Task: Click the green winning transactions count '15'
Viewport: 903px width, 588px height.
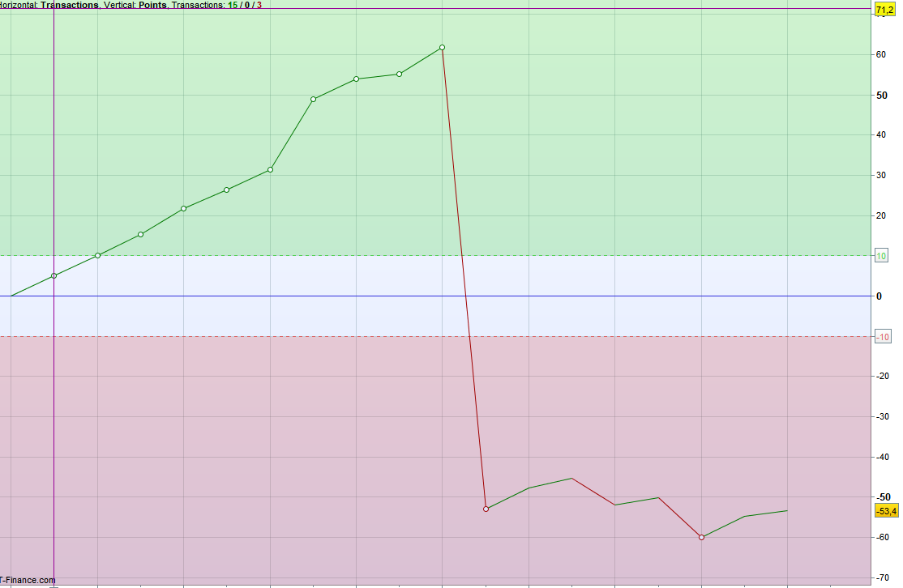Action: click(x=233, y=5)
